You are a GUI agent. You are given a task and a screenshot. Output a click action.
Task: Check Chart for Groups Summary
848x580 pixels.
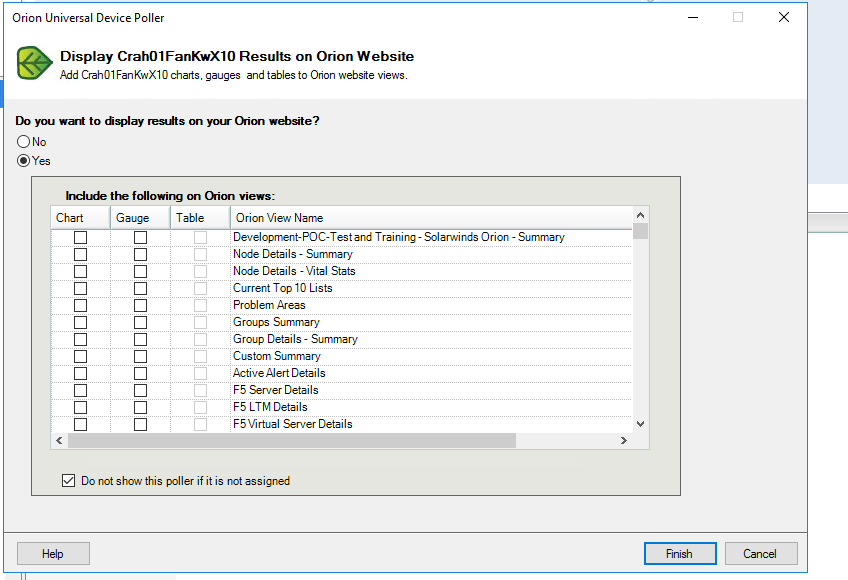coord(81,322)
